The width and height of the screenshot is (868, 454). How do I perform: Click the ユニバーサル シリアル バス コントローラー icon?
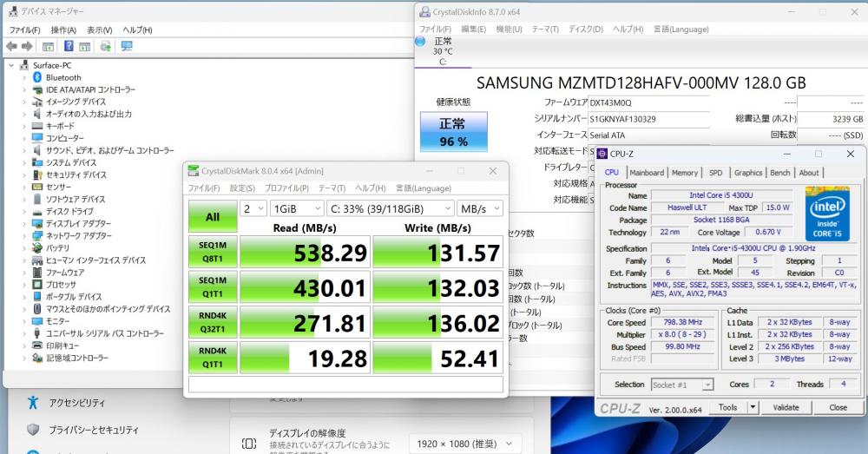pyautogui.click(x=37, y=333)
